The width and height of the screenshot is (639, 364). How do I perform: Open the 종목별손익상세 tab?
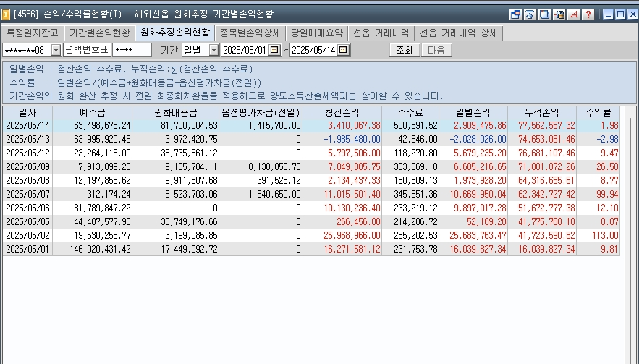point(250,33)
